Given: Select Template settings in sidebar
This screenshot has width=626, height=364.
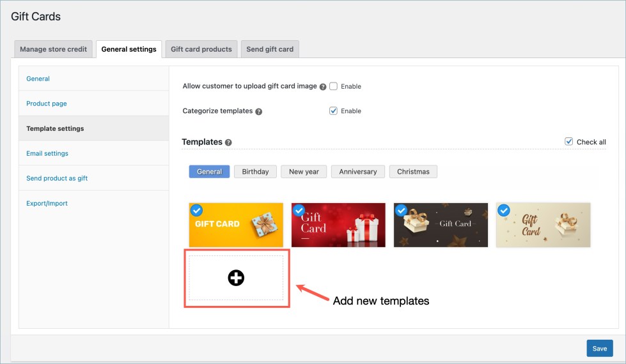Looking at the screenshot, I should (94, 128).
